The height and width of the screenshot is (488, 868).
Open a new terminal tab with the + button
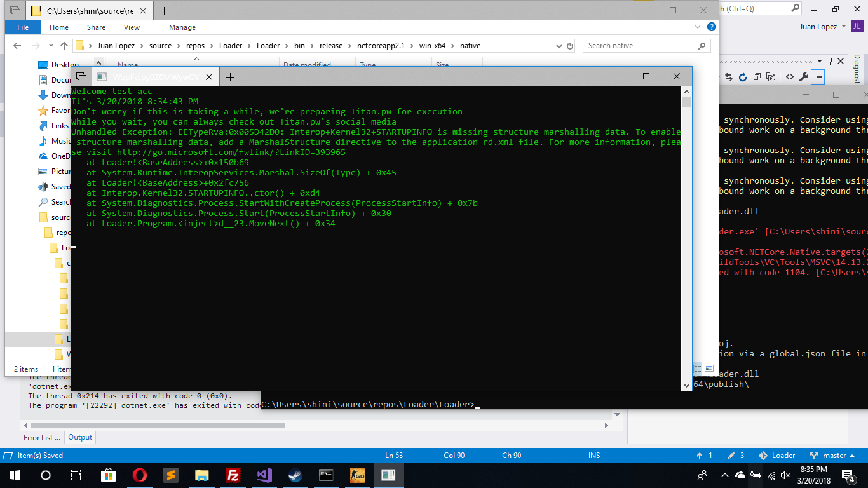coord(230,76)
